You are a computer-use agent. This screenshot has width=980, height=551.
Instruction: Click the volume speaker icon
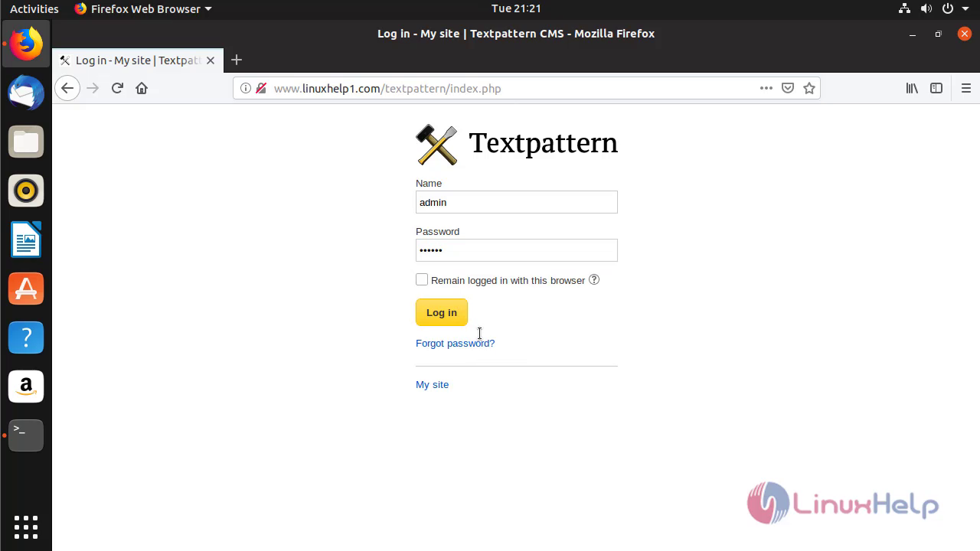(926, 8)
